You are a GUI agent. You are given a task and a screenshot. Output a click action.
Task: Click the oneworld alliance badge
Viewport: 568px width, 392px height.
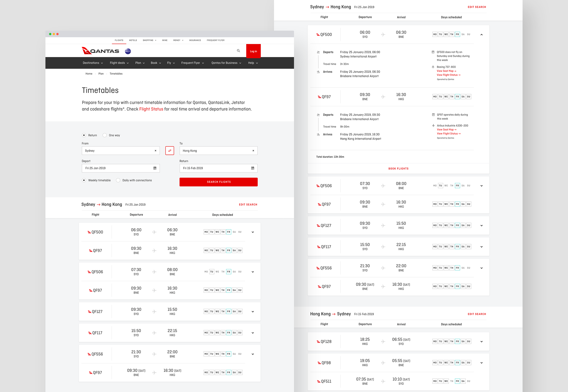point(128,51)
